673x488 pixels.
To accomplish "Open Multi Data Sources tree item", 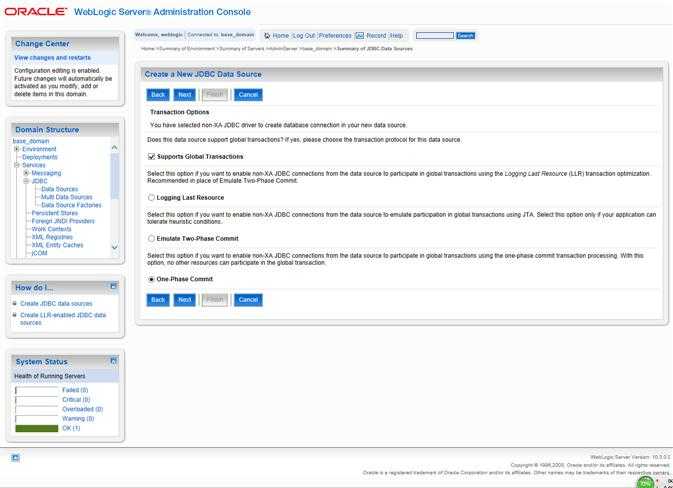I will (x=67, y=197).
